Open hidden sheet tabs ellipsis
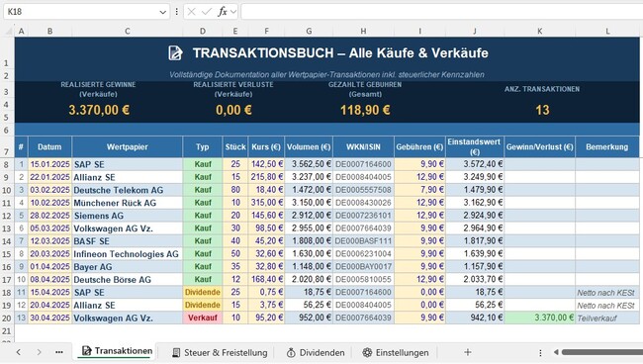Screen dimensions: 643x364 (59, 352)
